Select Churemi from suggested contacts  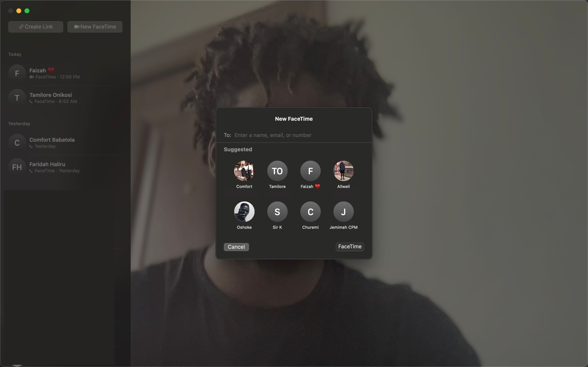[x=310, y=211]
